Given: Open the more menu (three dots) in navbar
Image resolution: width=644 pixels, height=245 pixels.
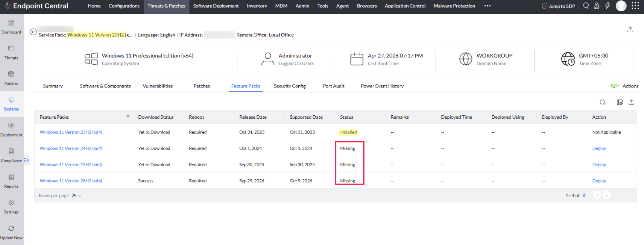Looking at the screenshot, I should [488, 6].
